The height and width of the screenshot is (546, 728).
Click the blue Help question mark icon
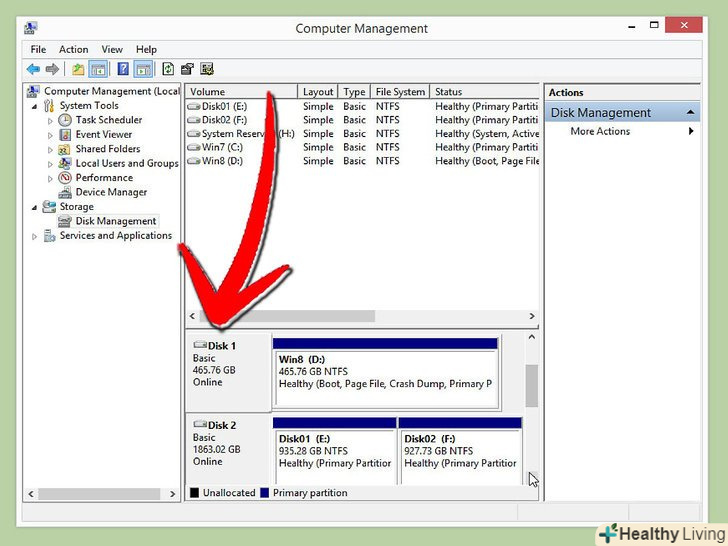coord(123,69)
